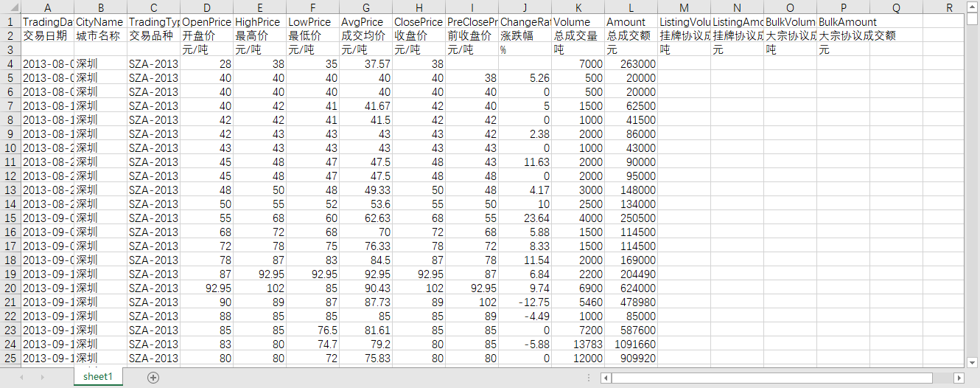Click horizontal scrollbar left arrow
The width and height of the screenshot is (980, 388).
pyautogui.click(x=606, y=378)
